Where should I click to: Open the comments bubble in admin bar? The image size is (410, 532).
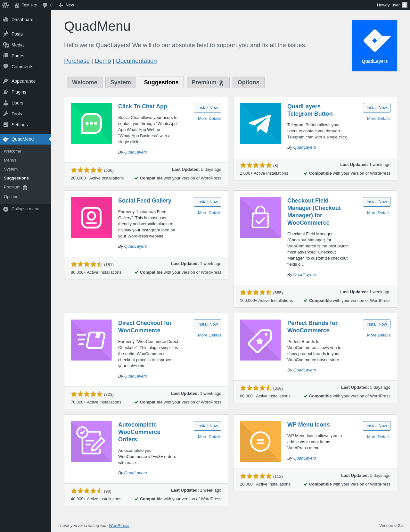click(45, 5)
